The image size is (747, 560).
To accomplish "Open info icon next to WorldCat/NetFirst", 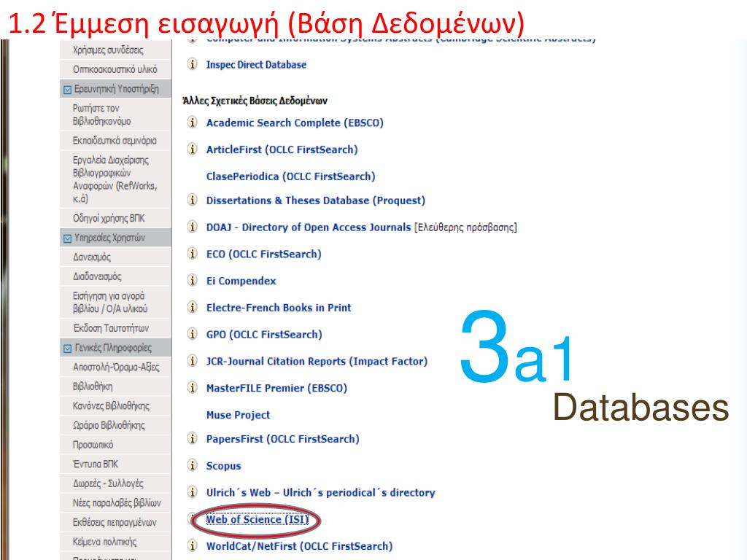I will (192, 545).
